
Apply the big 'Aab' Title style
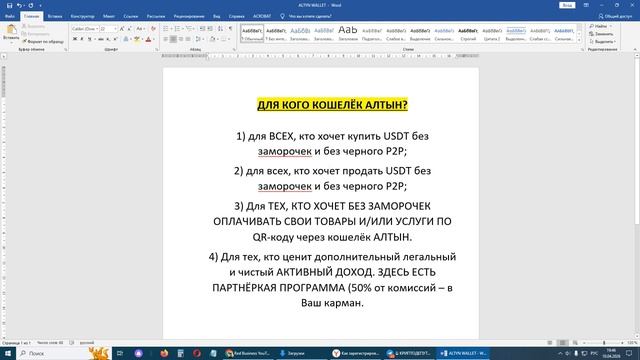point(348,33)
